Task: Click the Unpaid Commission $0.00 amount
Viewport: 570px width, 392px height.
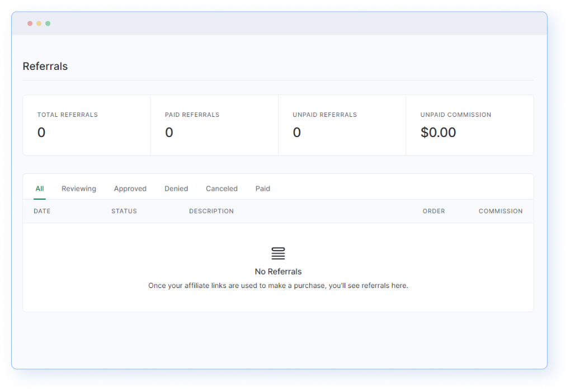Action: click(438, 133)
